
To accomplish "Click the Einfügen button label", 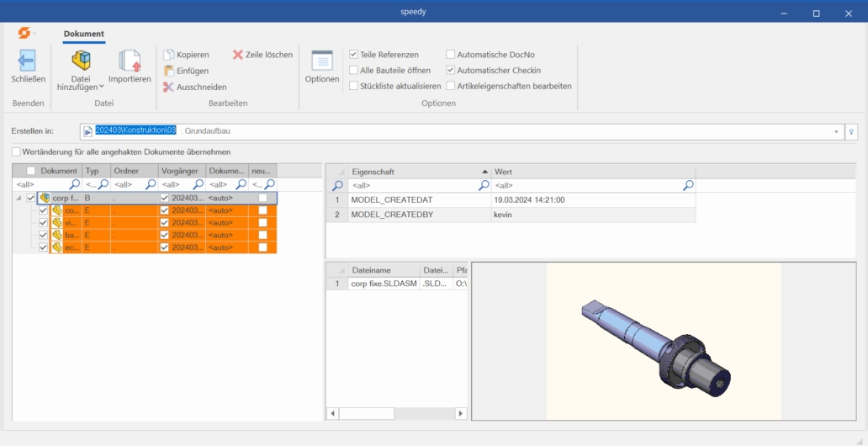I will [x=193, y=71].
